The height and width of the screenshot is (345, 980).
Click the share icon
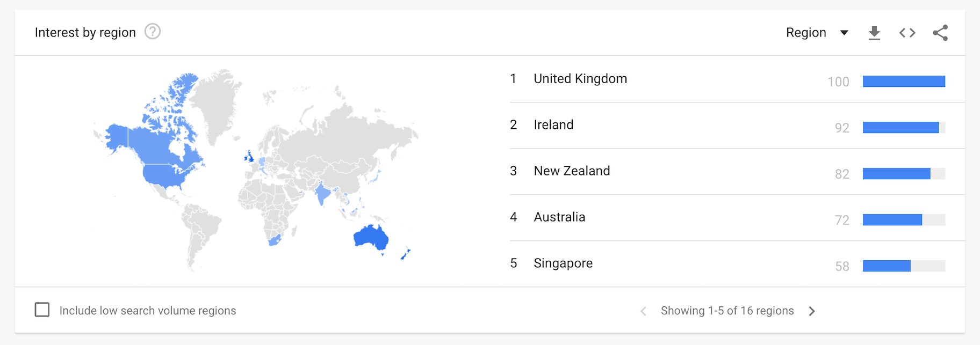(x=940, y=33)
